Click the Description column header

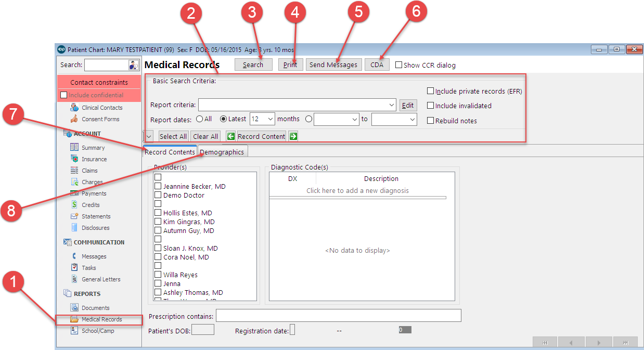(x=381, y=178)
